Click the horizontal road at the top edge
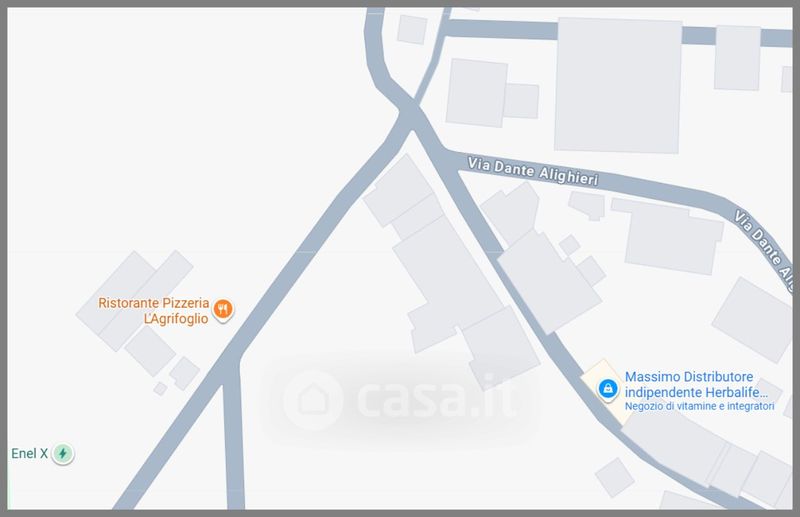The width and height of the screenshot is (800, 517). [617, 33]
